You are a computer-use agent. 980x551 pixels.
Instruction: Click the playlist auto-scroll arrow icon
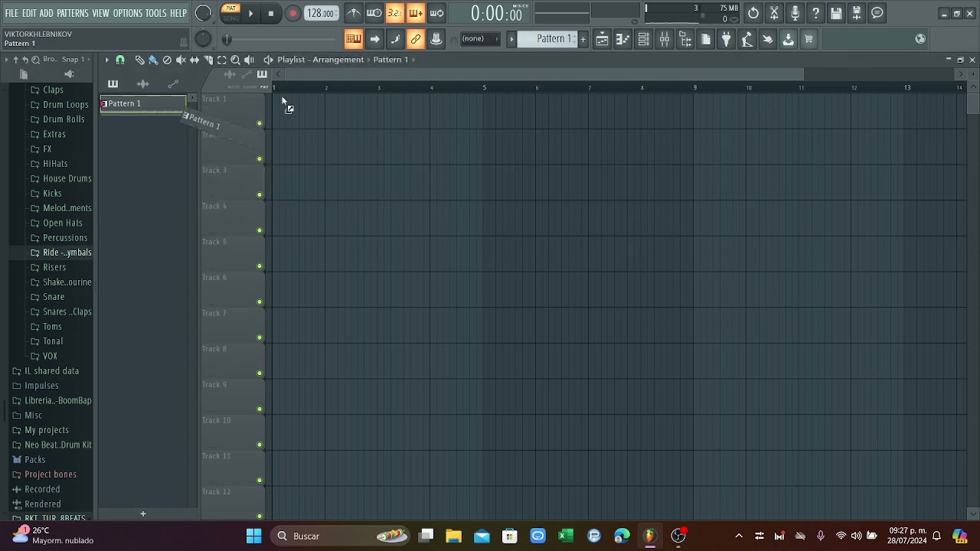[x=374, y=39]
